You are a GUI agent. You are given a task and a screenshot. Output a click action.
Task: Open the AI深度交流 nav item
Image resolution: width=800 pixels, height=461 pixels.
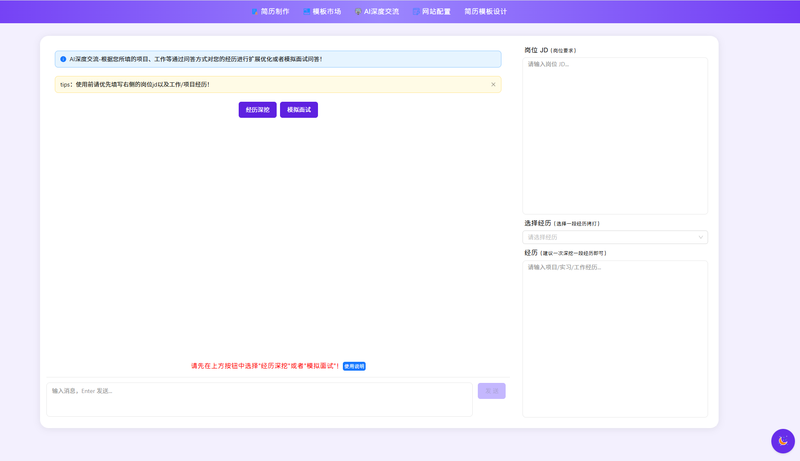tap(377, 11)
